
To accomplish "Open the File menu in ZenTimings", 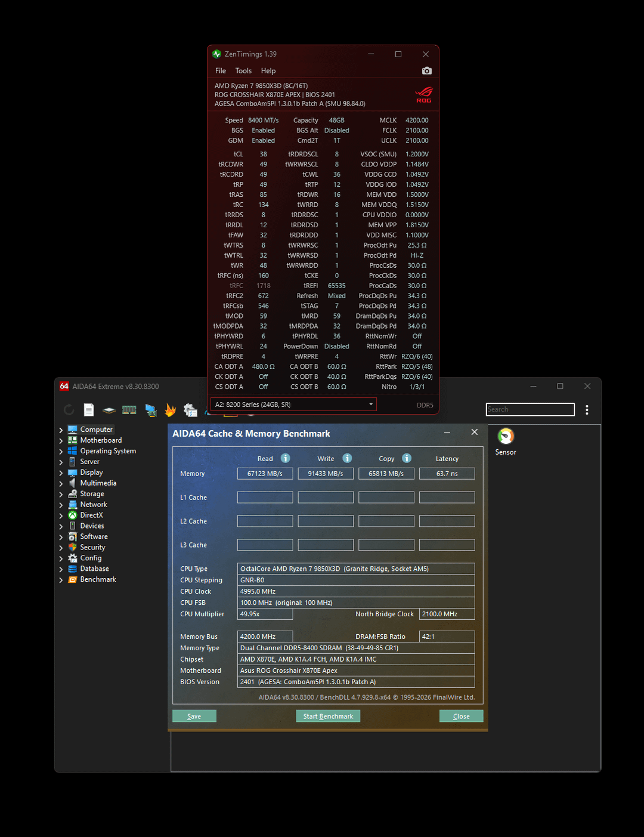I will [x=221, y=70].
